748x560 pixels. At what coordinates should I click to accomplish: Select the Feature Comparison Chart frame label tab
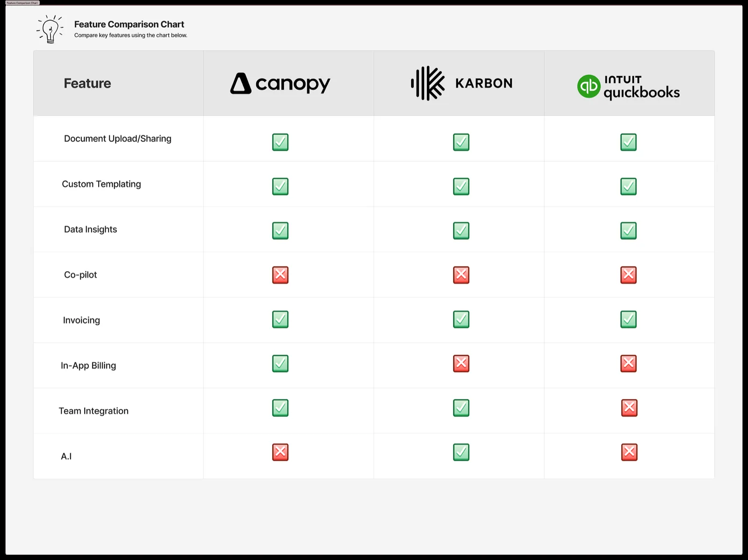(22, 3)
